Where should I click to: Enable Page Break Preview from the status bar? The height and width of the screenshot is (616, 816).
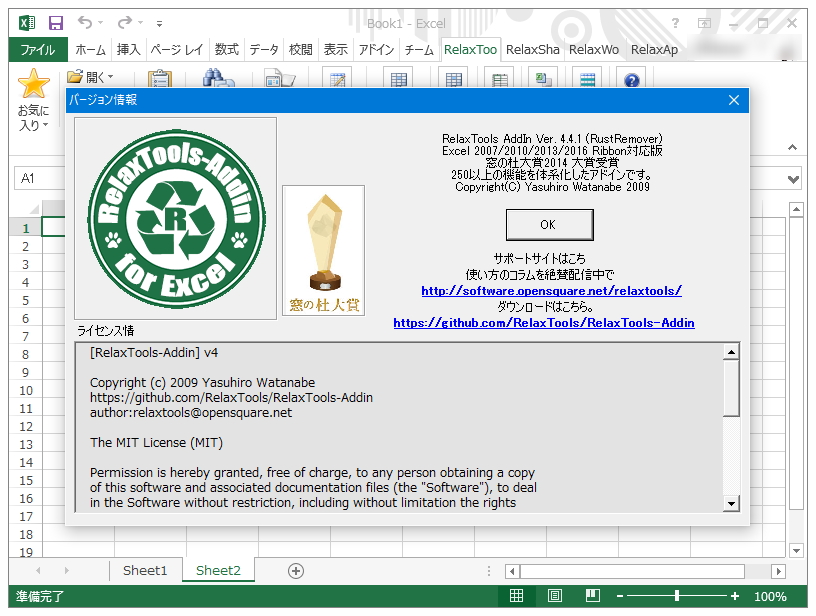tap(592, 595)
